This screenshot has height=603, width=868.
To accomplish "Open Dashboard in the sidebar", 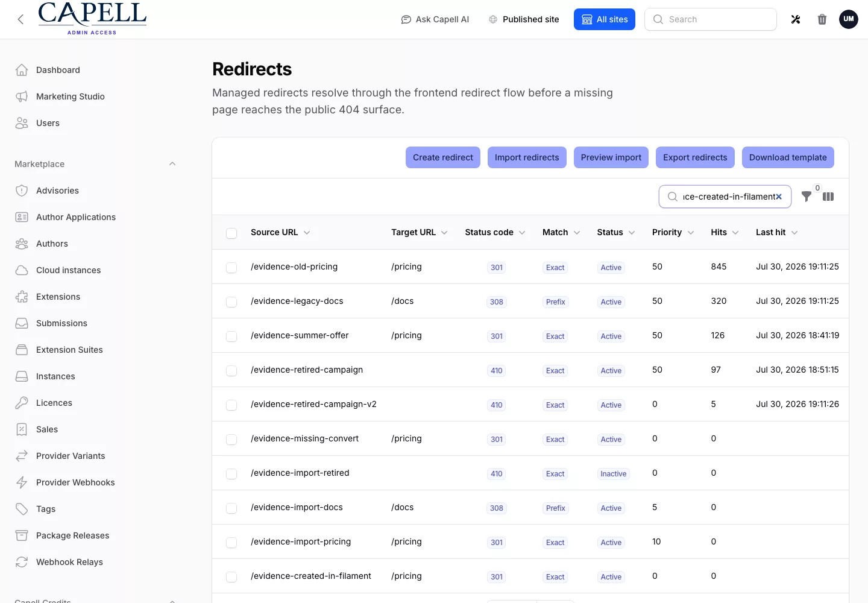I will pos(96,70).
